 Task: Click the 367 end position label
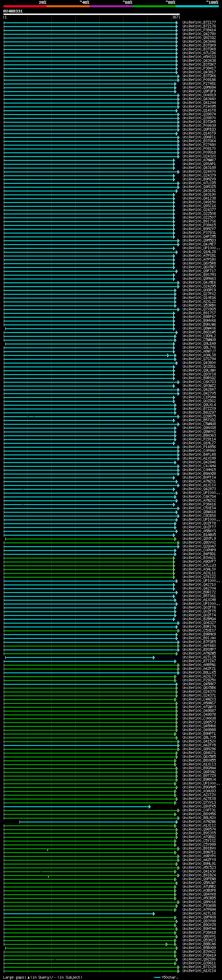pos(175,17)
